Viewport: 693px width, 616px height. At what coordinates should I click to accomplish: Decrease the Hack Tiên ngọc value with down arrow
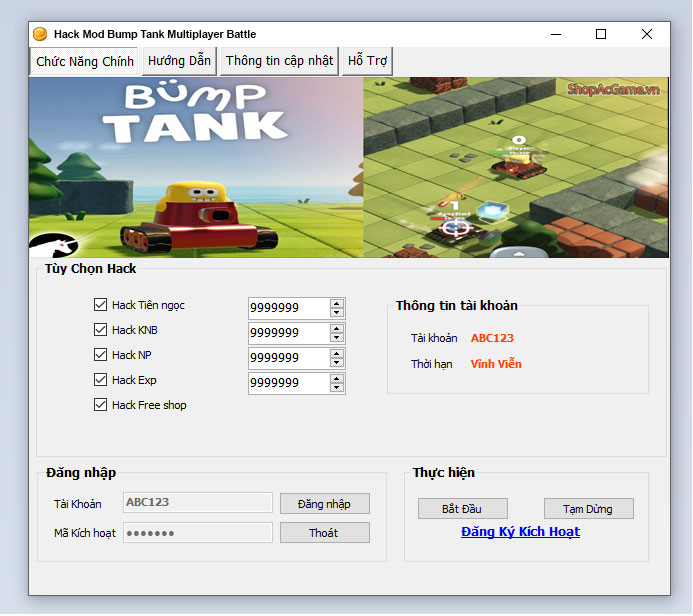point(337,312)
